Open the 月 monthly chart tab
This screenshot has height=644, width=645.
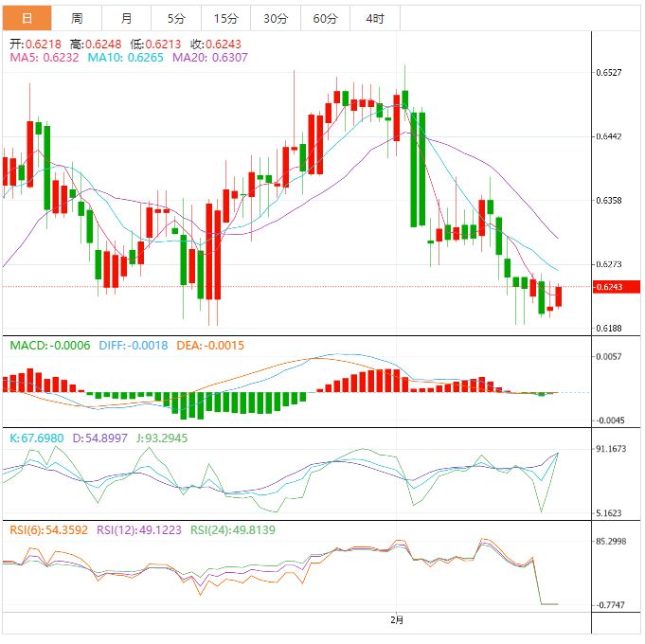tap(127, 19)
